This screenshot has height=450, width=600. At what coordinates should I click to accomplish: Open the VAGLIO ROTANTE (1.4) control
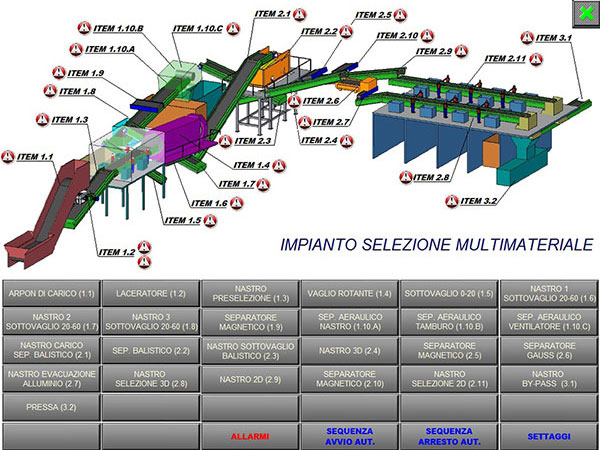[349, 294]
